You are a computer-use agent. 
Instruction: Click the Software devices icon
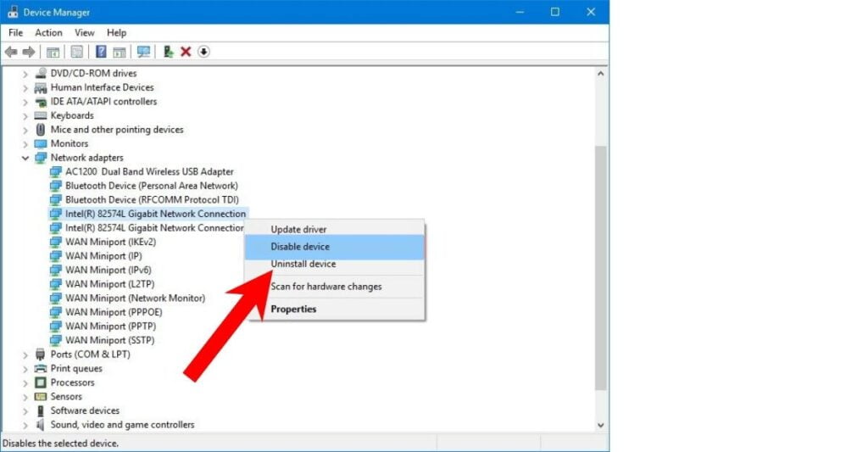pos(41,411)
